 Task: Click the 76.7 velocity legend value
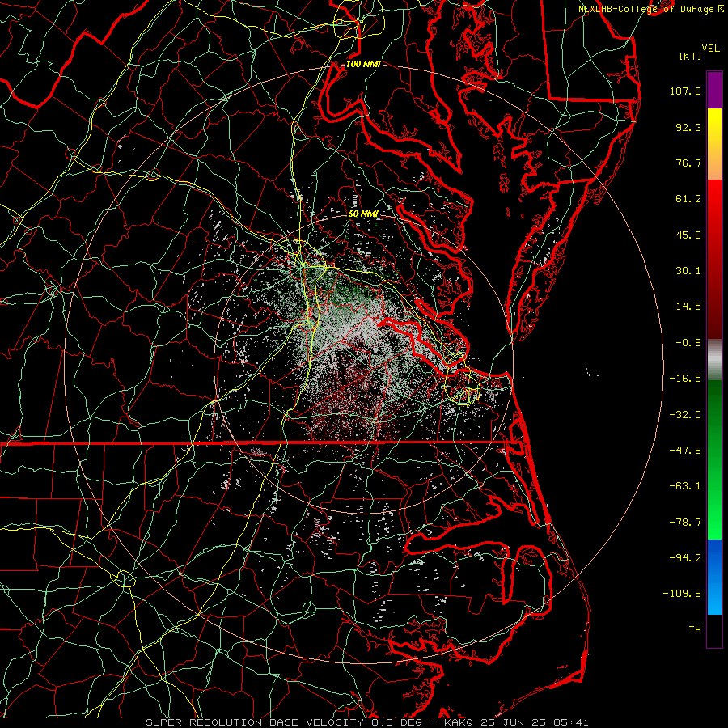(688, 163)
